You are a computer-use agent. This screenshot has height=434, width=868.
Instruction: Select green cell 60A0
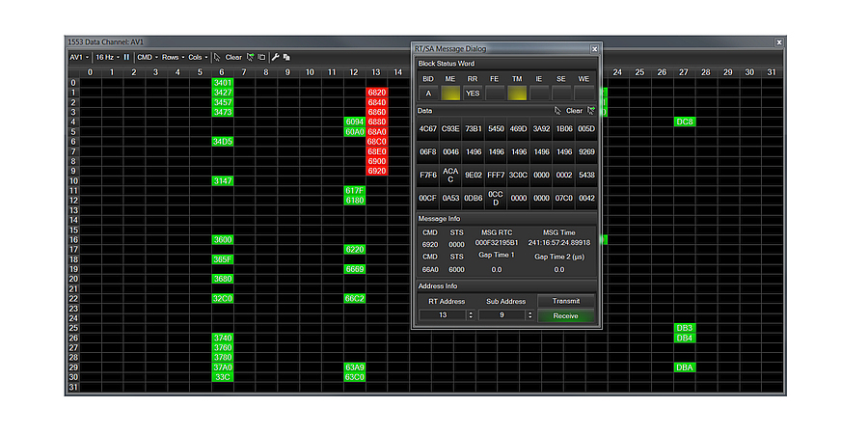click(354, 132)
